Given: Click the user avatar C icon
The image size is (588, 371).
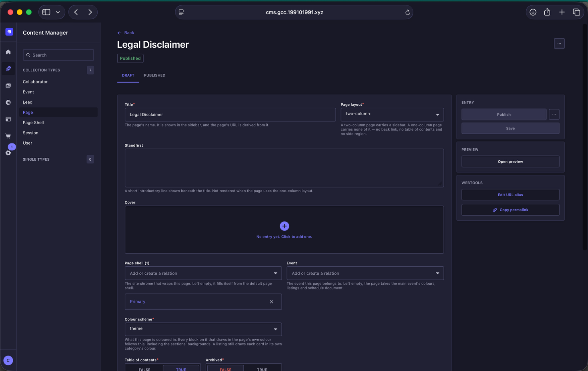Looking at the screenshot, I should tap(8, 360).
